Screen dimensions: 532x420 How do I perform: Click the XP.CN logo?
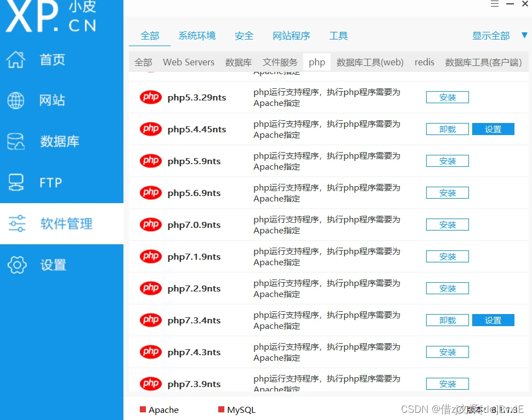pos(51,16)
